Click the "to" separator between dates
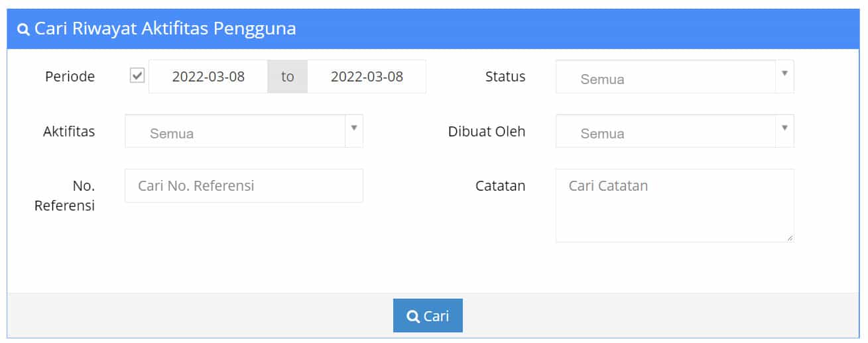 287,77
